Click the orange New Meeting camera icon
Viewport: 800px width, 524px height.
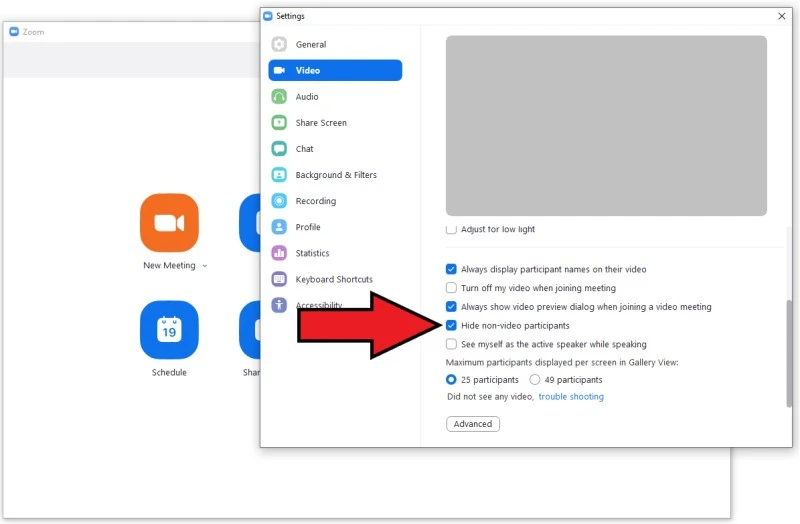169,223
